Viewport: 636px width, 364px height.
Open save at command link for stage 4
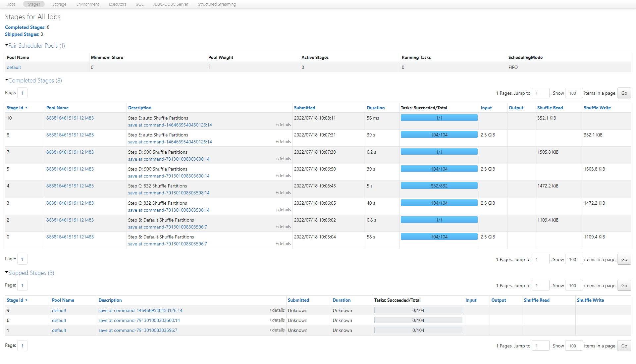coord(169,193)
